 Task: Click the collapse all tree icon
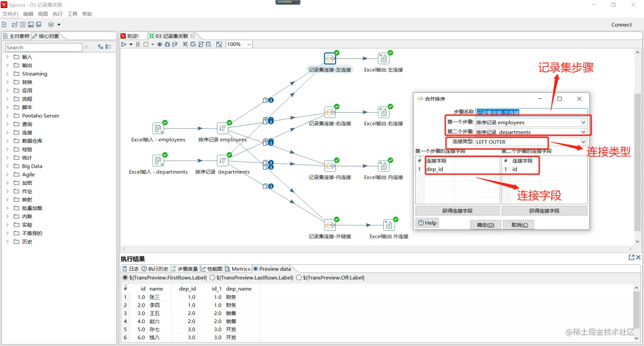(109, 47)
